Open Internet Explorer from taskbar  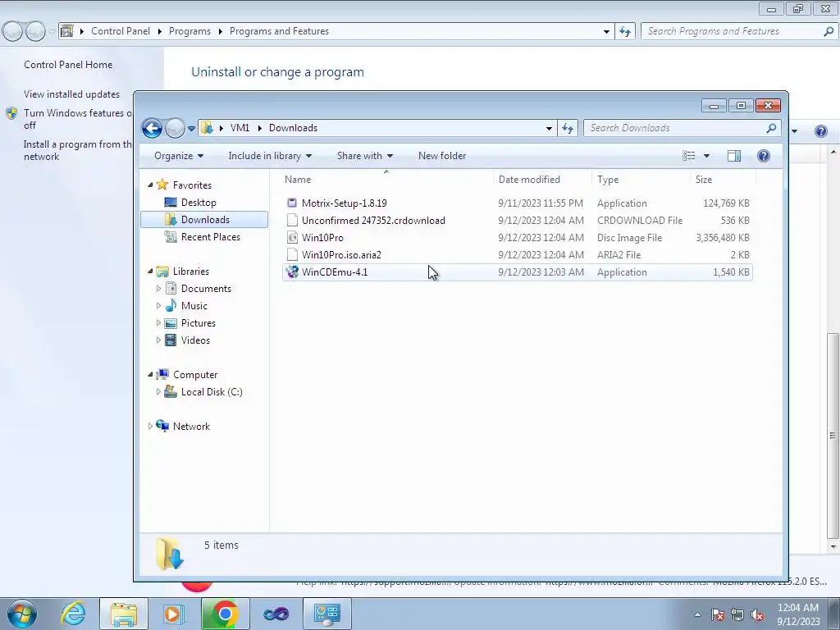pos(73,614)
